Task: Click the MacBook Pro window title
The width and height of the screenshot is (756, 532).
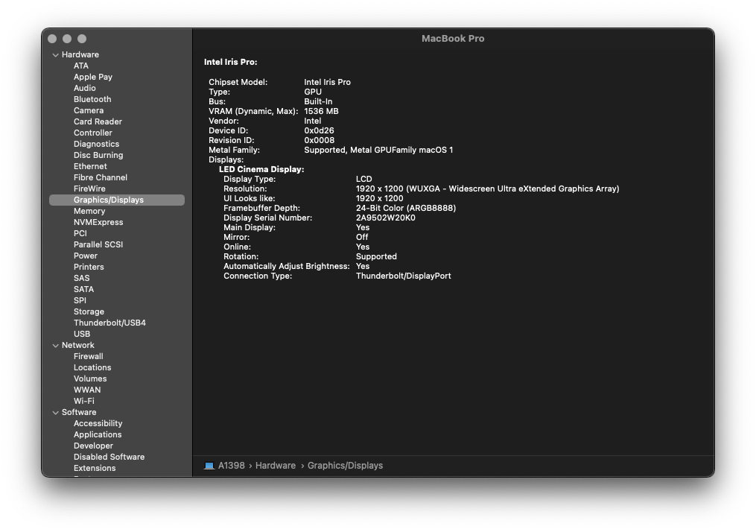Action: click(453, 39)
